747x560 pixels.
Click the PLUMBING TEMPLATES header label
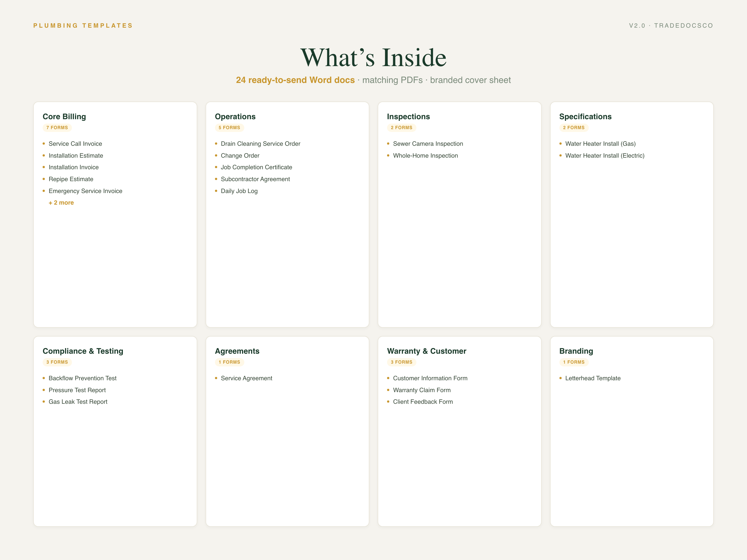tap(83, 26)
